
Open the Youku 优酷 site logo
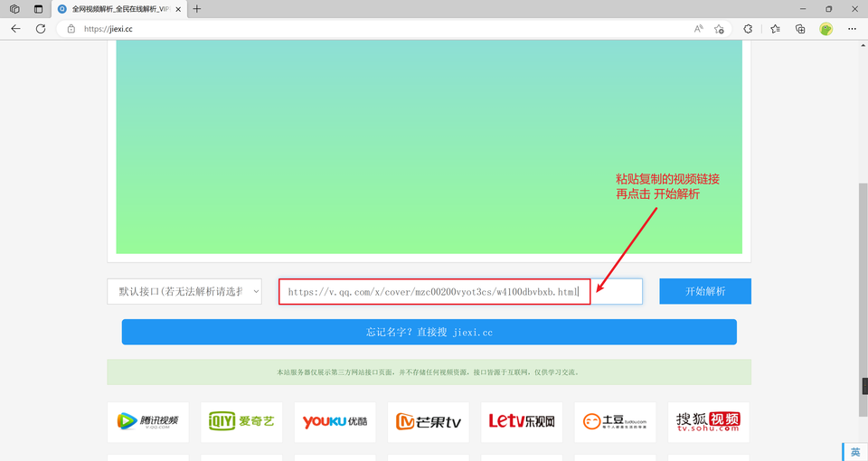point(335,422)
